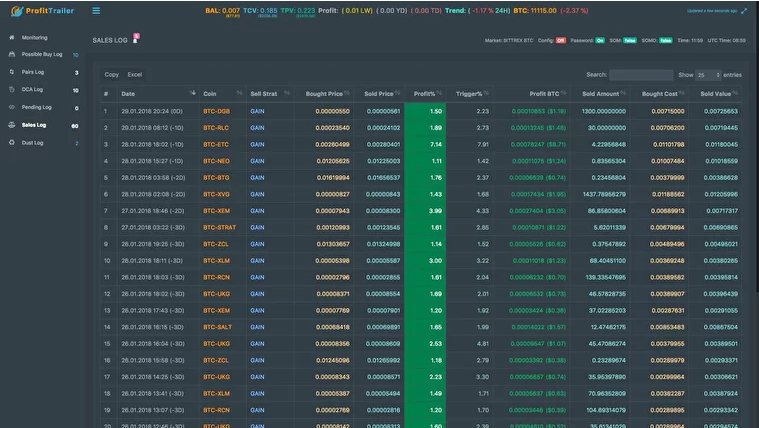Open Pending Log
The width and height of the screenshot is (759, 428).
pyautogui.click(x=36, y=107)
